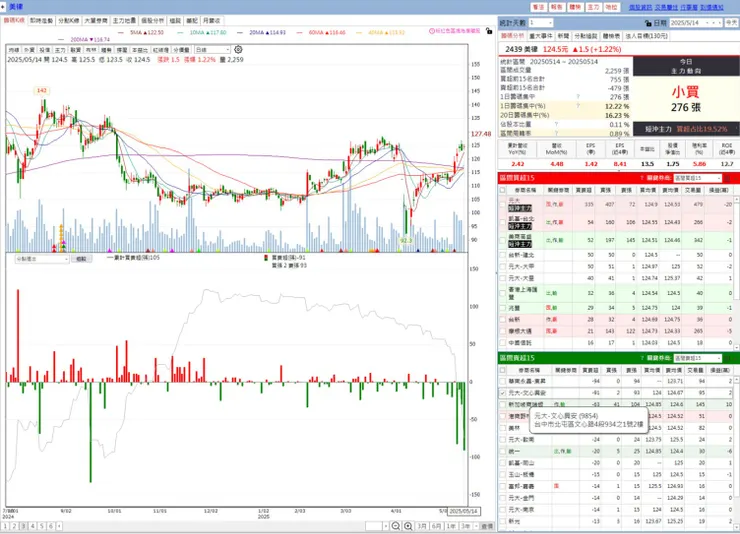The height and width of the screenshot is (534, 740).
Task: Click the 20MA legend line swatch
Action: pyautogui.click(x=240, y=33)
